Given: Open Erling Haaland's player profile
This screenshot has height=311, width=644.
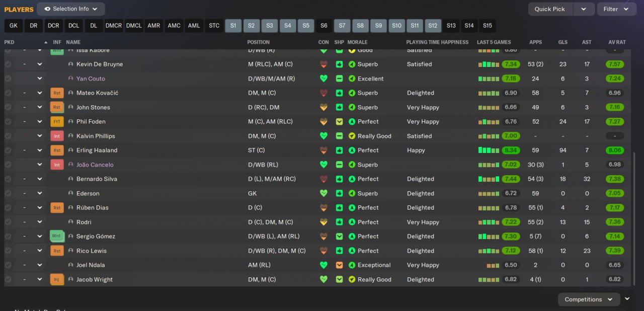Looking at the screenshot, I should tap(97, 150).
